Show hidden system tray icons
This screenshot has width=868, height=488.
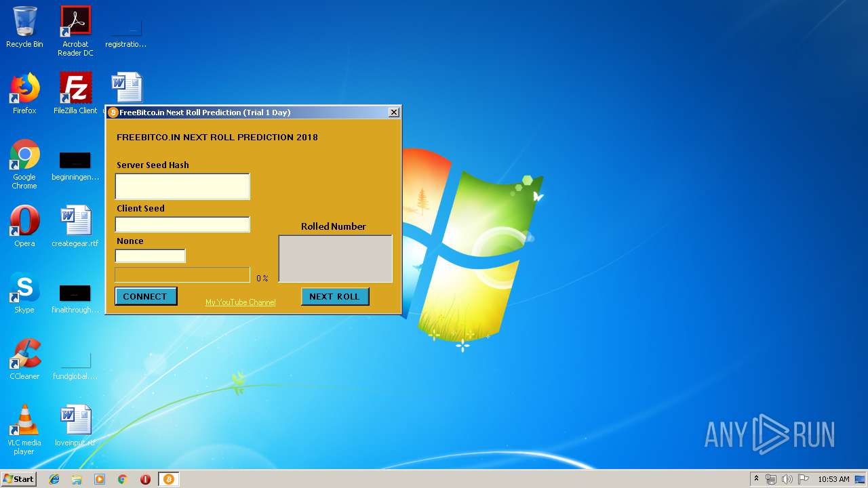pyautogui.click(x=756, y=479)
